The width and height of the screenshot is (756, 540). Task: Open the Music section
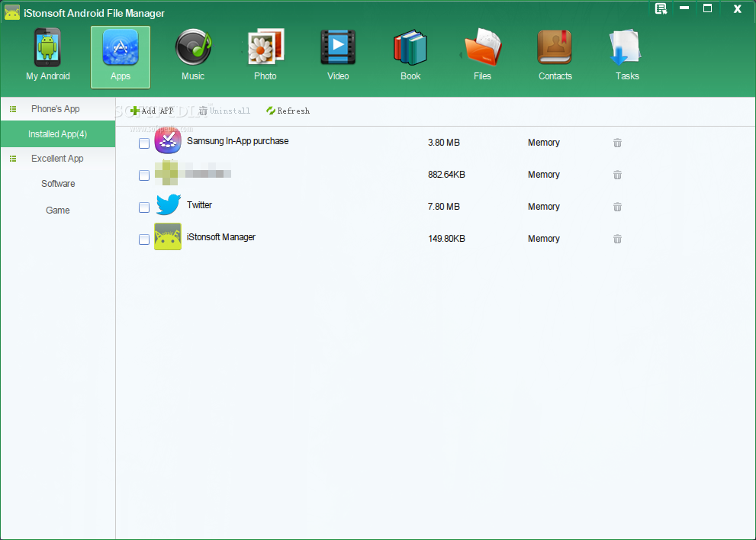click(x=193, y=55)
